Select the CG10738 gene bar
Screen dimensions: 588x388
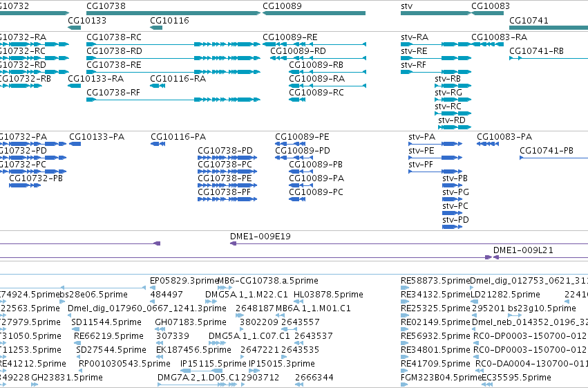click(x=173, y=13)
